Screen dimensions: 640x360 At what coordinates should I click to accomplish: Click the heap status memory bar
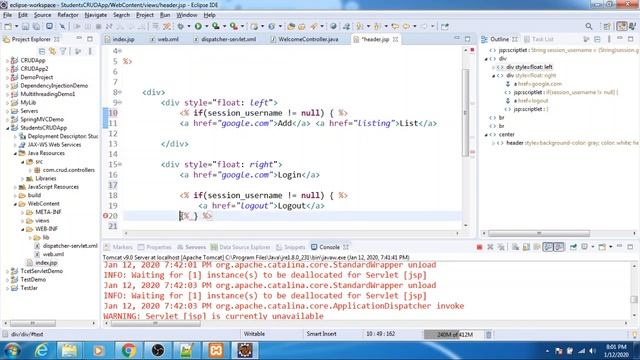click(454, 335)
